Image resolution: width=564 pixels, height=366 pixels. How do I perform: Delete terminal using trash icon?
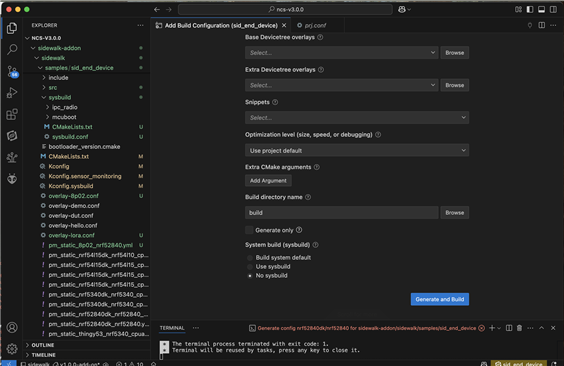coord(519,328)
